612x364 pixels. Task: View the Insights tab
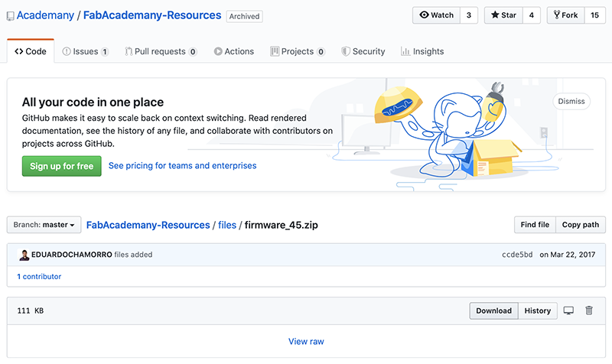[x=422, y=51]
